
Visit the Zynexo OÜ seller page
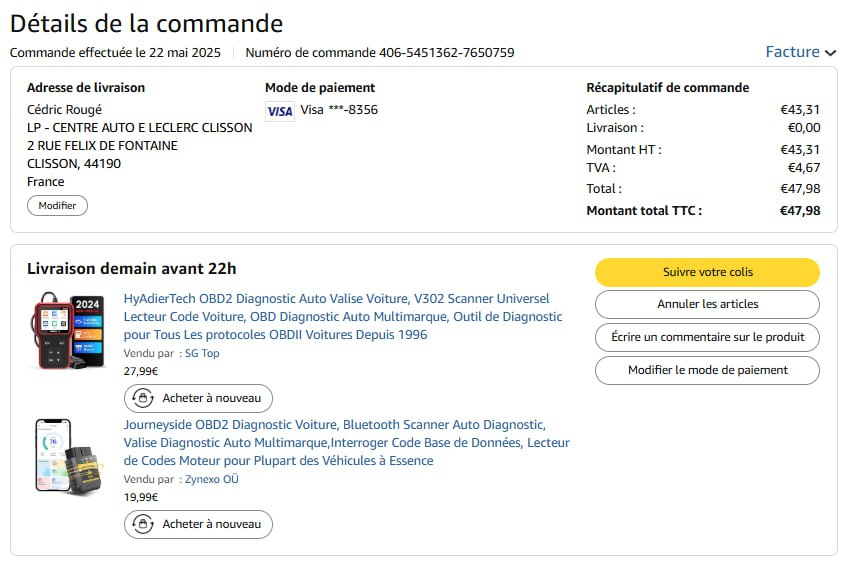pyautogui.click(x=211, y=479)
